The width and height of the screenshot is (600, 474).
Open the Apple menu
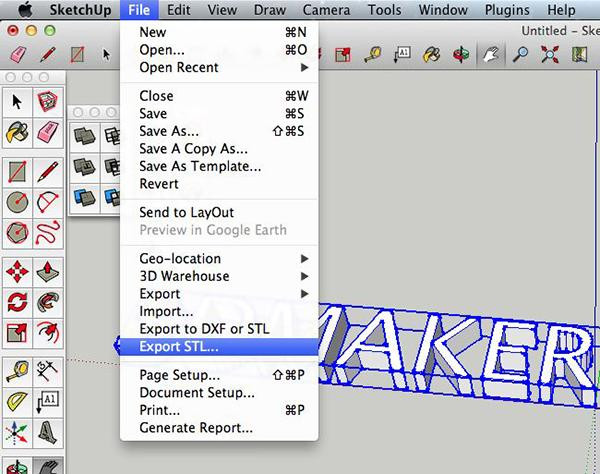pos(25,10)
